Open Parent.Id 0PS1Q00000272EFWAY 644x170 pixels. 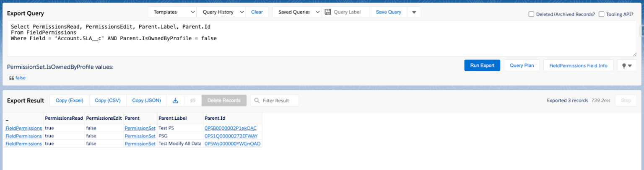pyautogui.click(x=231, y=136)
